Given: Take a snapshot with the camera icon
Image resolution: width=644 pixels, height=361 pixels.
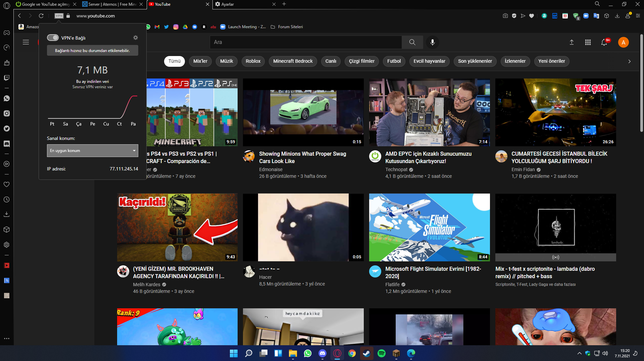Looking at the screenshot, I should coord(505,16).
